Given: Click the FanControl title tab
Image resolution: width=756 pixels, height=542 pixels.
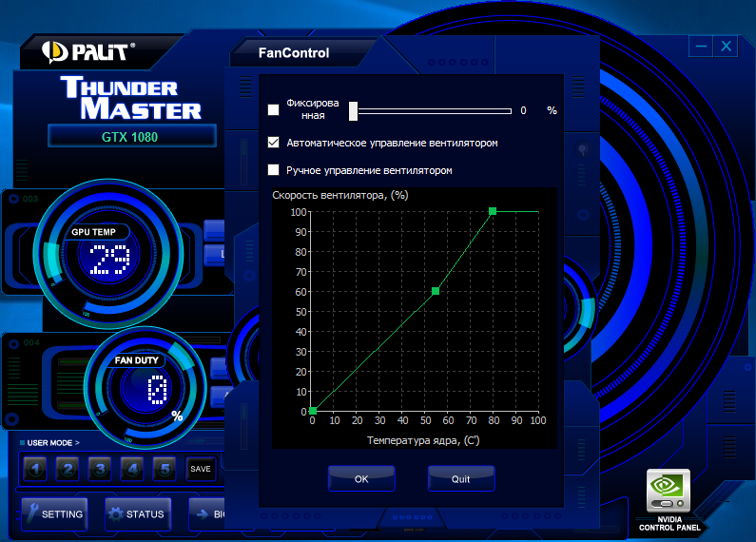Looking at the screenshot, I should (x=294, y=53).
